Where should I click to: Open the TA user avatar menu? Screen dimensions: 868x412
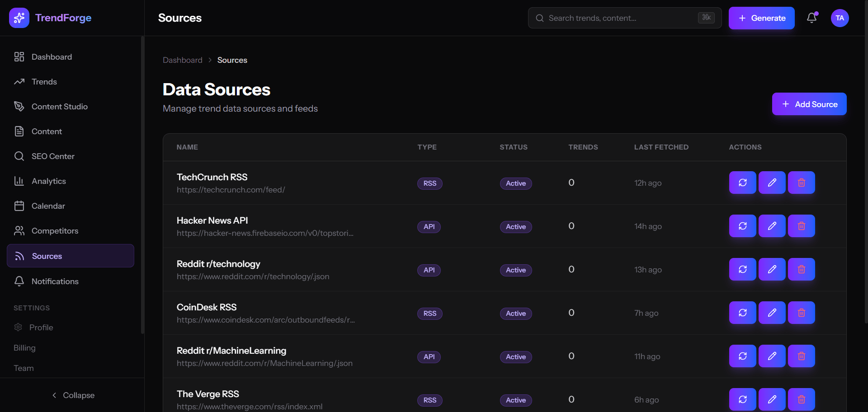coord(840,18)
